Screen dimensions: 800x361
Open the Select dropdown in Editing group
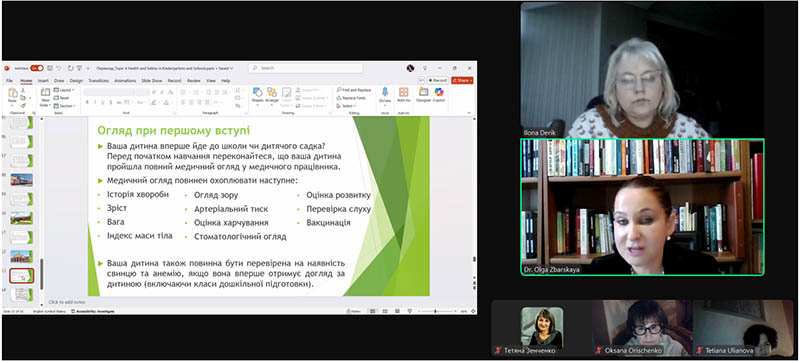(x=347, y=106)
